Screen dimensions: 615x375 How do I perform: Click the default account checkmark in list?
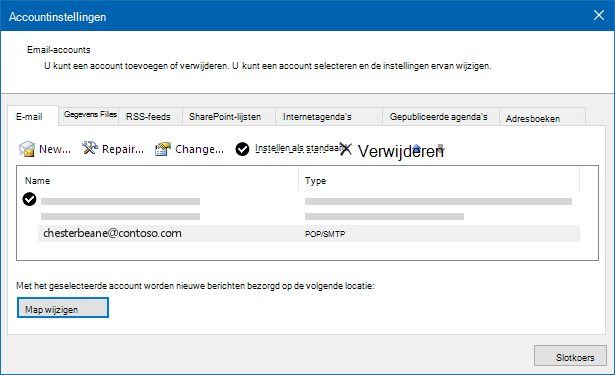(x=29, y=199)
